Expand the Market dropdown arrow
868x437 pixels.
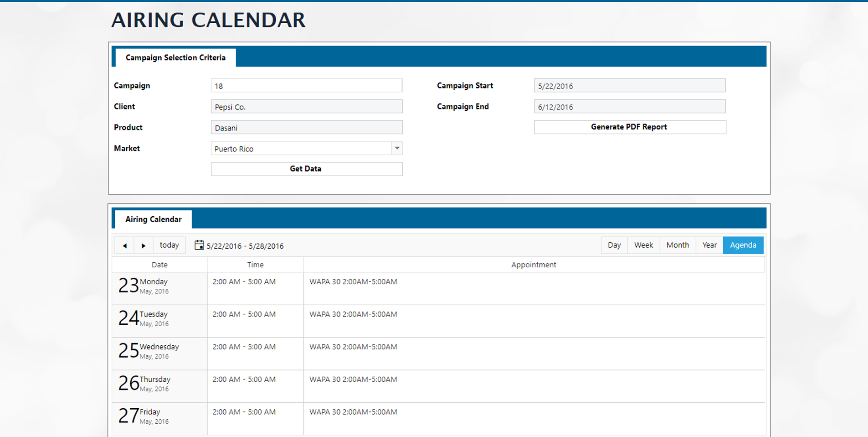pos(397,148)
